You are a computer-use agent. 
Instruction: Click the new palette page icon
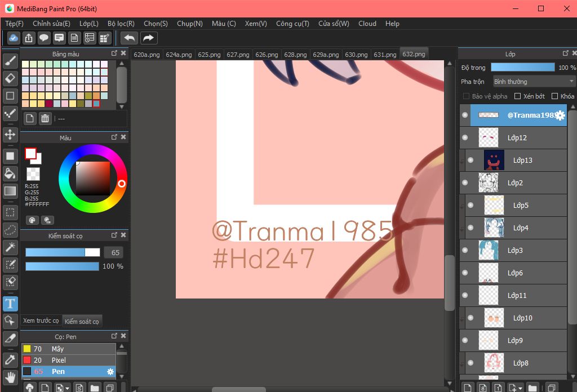tap(30, 118)
